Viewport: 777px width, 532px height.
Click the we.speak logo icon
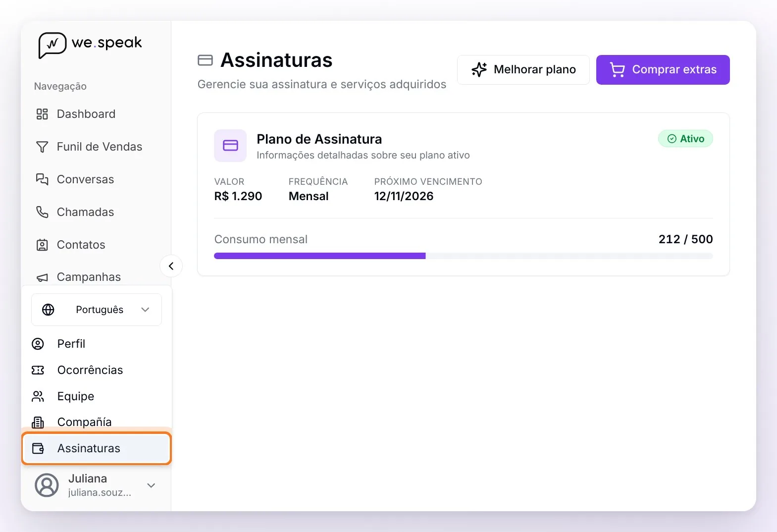tap(52, 45)
